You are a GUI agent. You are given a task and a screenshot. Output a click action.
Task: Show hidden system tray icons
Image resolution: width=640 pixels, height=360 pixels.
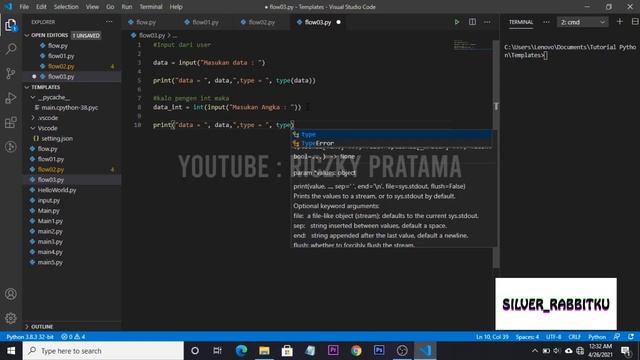[535, 351]
